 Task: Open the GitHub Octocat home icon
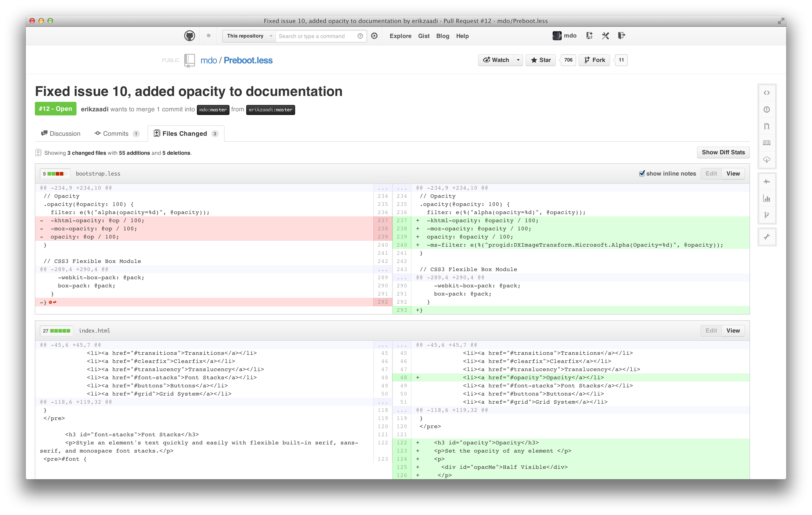point(189,36)
